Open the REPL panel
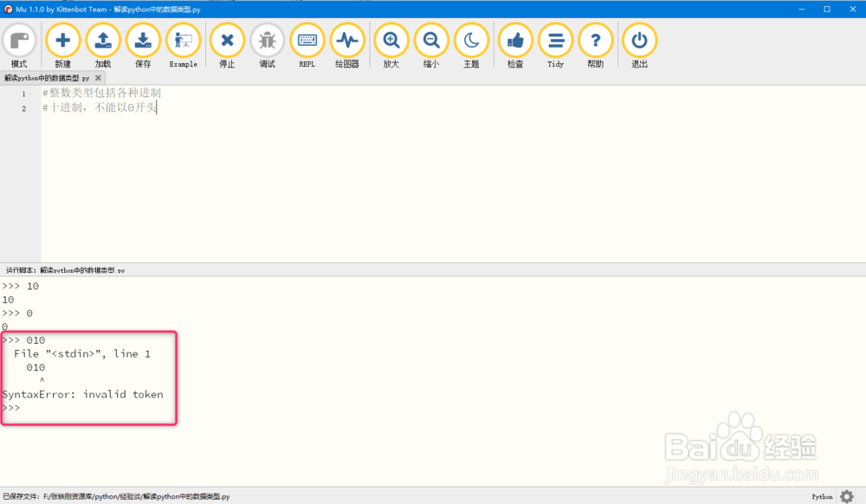 point(307,46)
